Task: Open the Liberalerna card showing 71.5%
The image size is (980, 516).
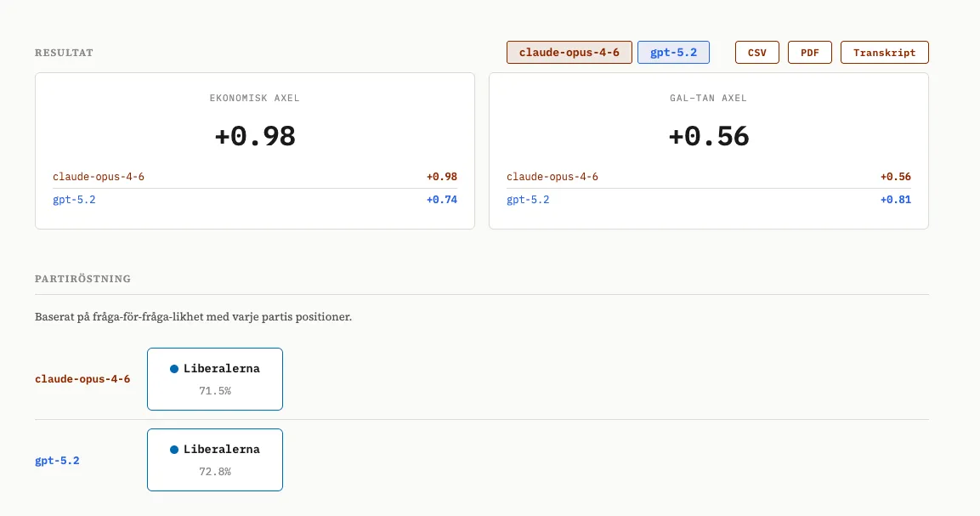Action: (215, 379)
